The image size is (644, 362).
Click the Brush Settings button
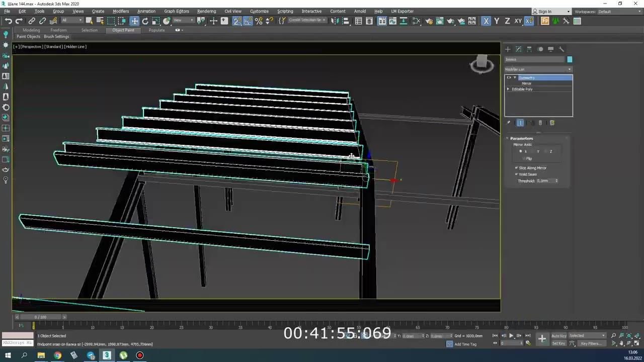tap(56, 37)
